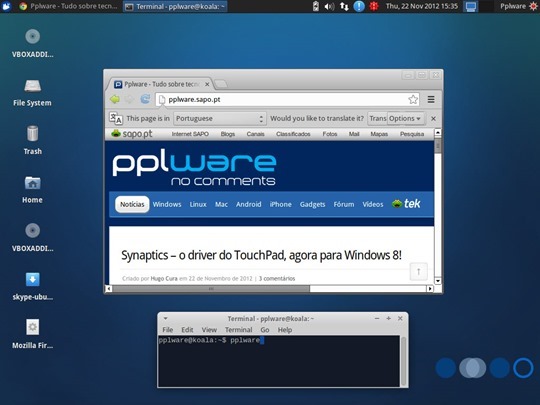
Task: Close the translate infobar
Action: click(433, 118)
